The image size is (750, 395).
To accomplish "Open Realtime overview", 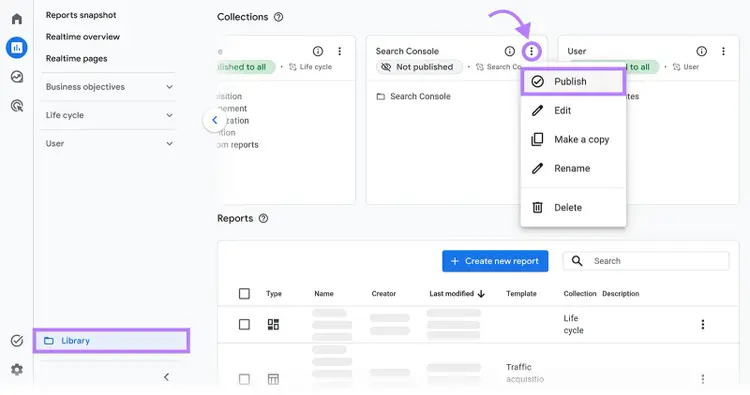I will pos(83,37).
